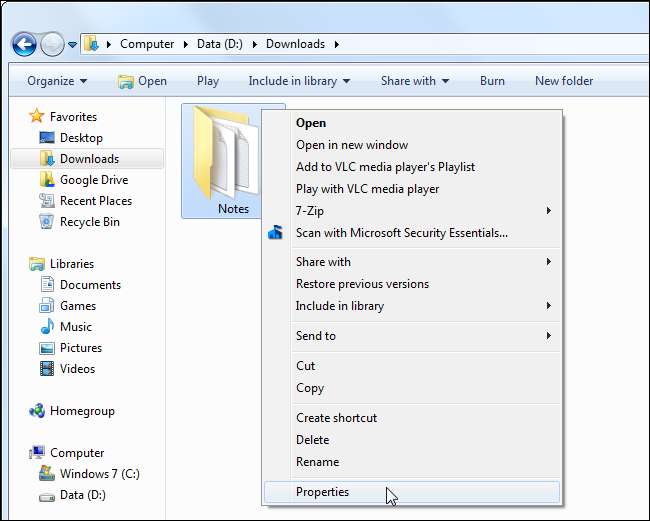
Task: Click the Google Drive icon in Favorites
Action: point(47,180)
